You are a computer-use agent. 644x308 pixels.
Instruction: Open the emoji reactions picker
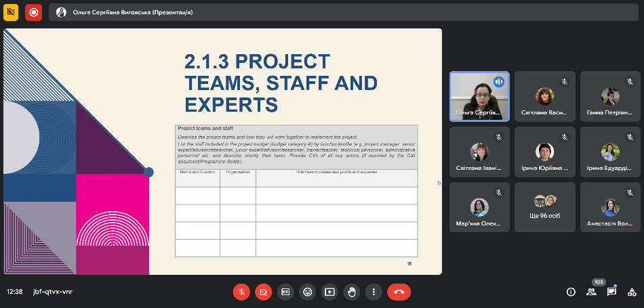308,292
